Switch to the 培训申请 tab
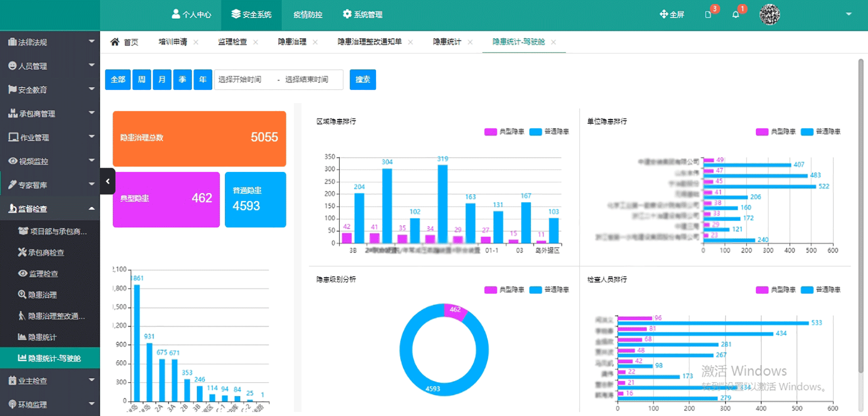 point(173,42)
